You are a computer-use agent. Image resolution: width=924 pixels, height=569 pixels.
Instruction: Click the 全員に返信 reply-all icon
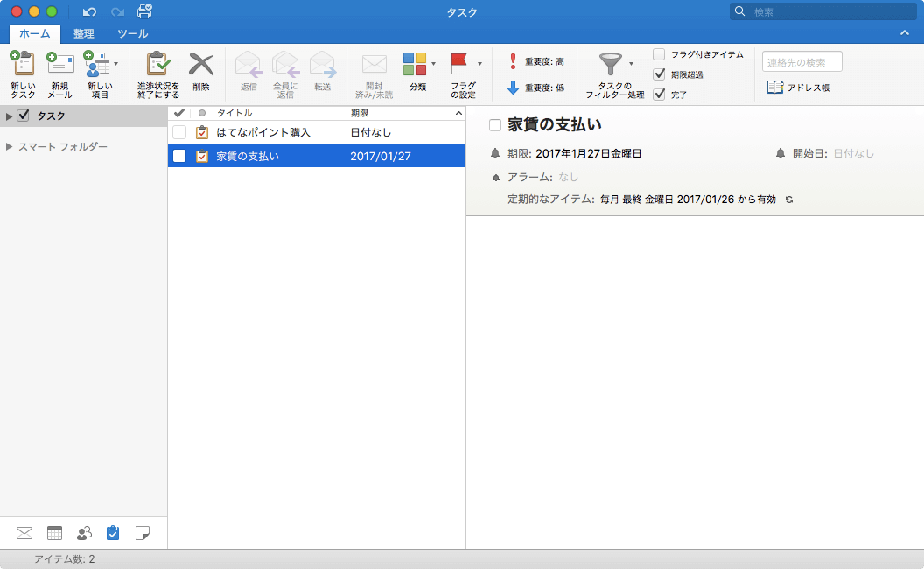[285, 64]
